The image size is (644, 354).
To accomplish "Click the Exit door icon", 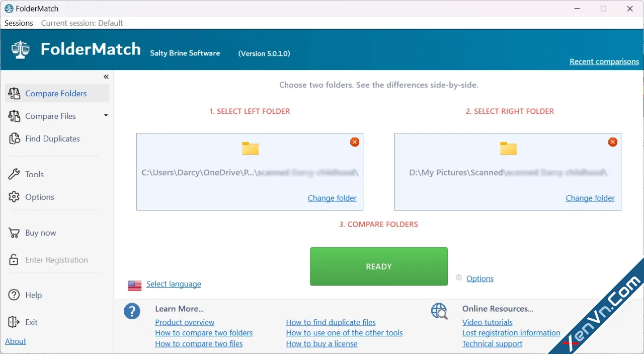I will (14, 322).
